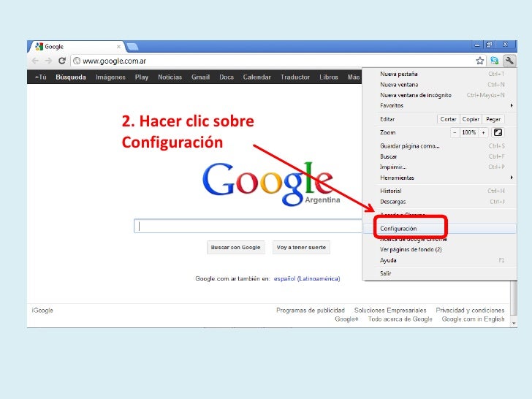Open Programas de publicidad link
This screenshot has width=532, height=399.
311,310
